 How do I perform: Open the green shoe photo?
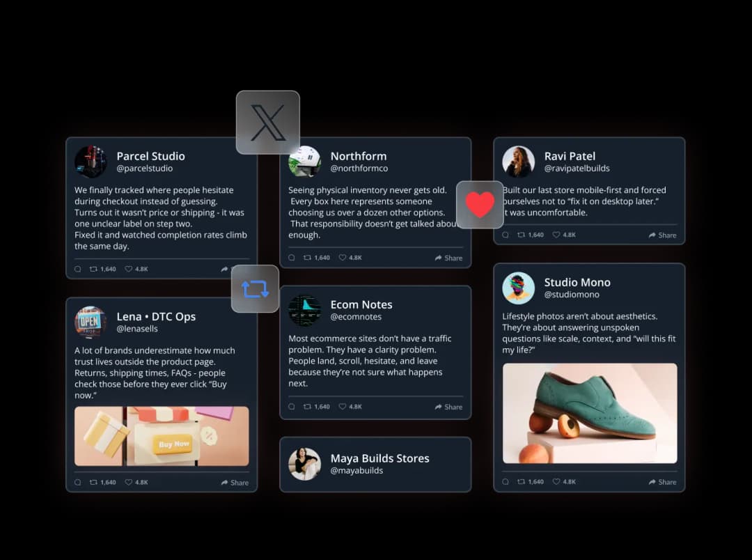tap(590, 413)
